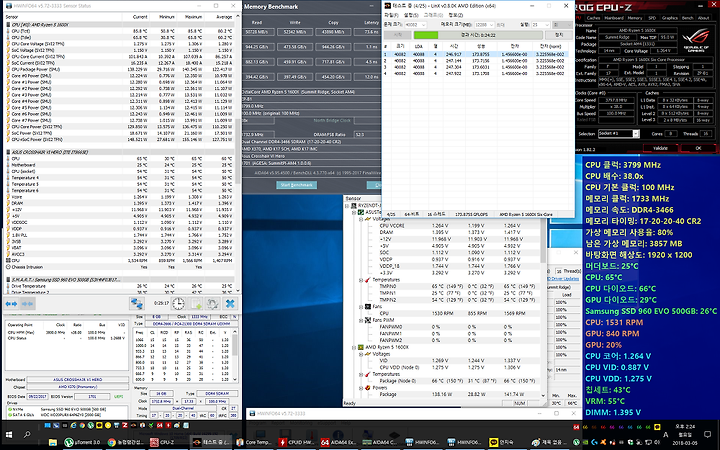Click LinX green progress bar
The width and height of the screenshot is (720, 450).
click(x=478, y=35)
